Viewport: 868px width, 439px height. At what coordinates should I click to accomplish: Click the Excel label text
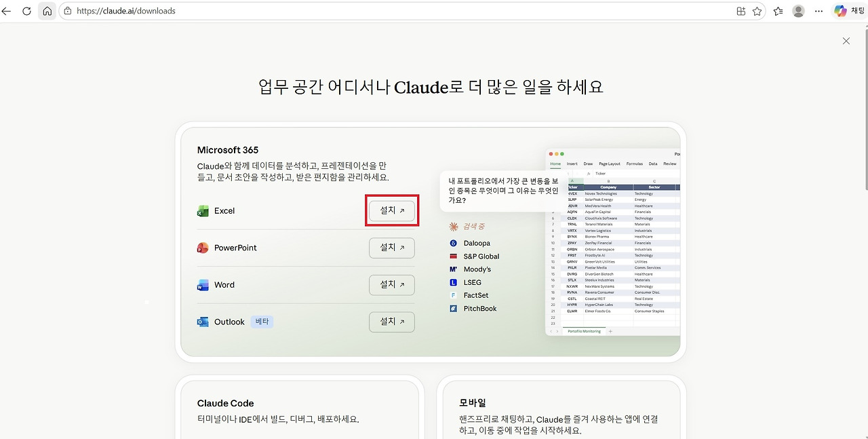[x=224, y=211]
